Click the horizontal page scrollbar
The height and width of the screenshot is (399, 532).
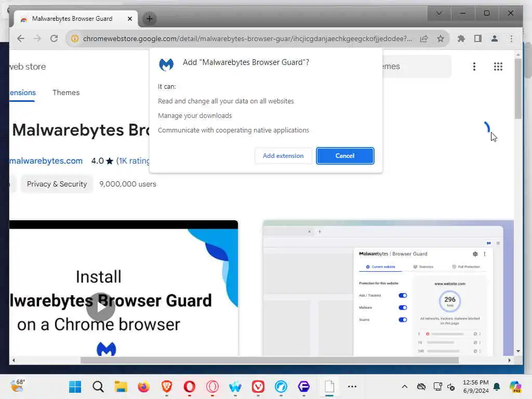[270, 361]
